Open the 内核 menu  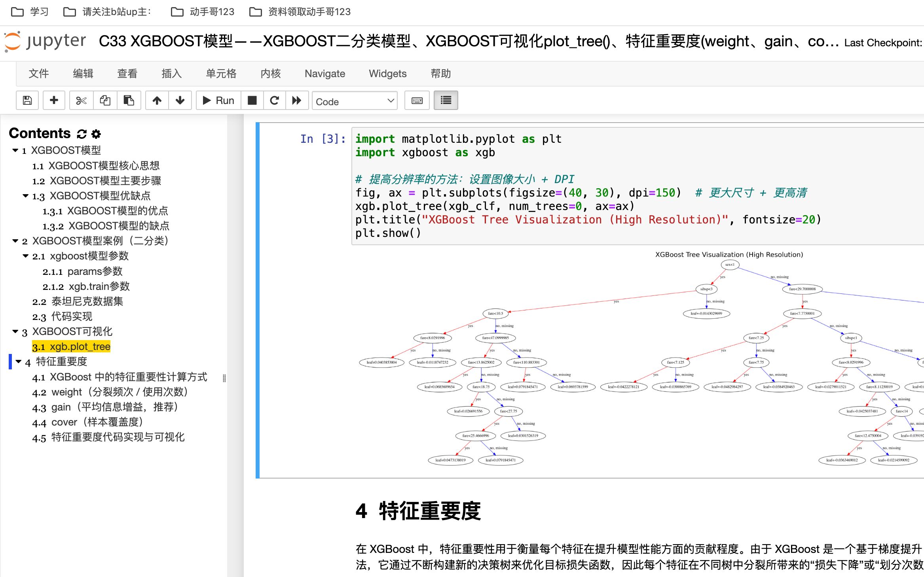click(270, 74)
